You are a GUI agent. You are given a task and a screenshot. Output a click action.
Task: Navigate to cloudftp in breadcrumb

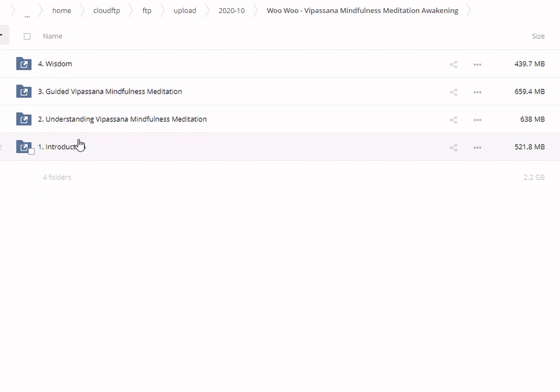click(107, 11)
